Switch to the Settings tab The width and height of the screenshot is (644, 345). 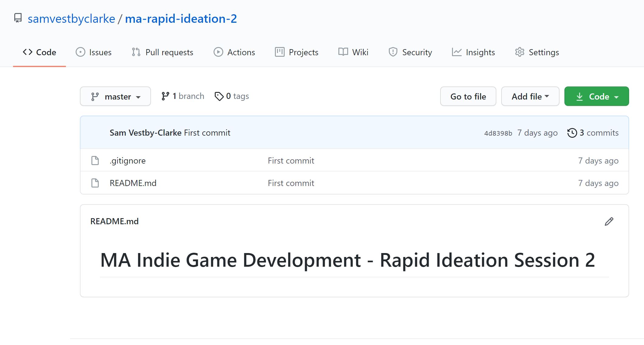[543, 52]
